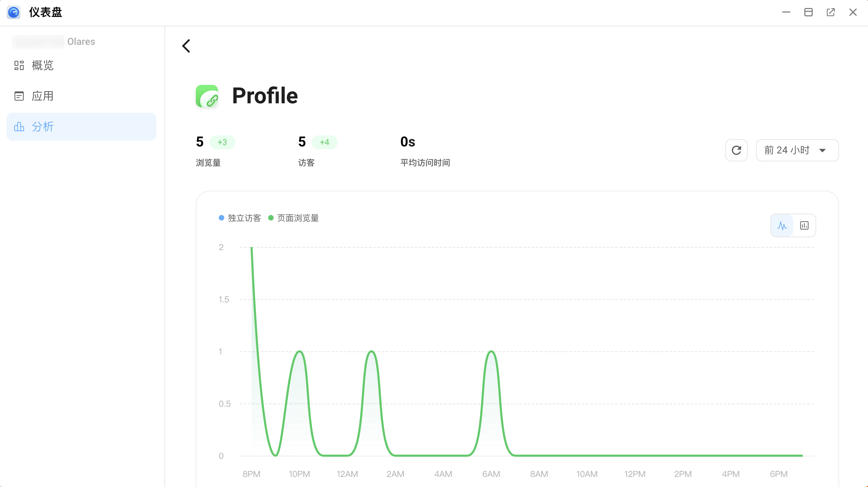Click the refresh data icon button

[737, 150]
